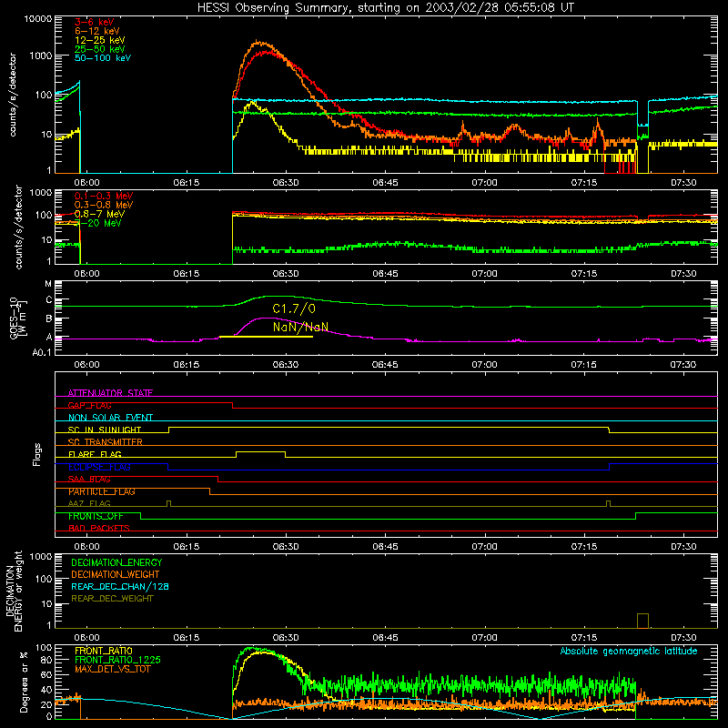
Task: Click the 07:15 tick label under Flags plot
Action: 583,547
